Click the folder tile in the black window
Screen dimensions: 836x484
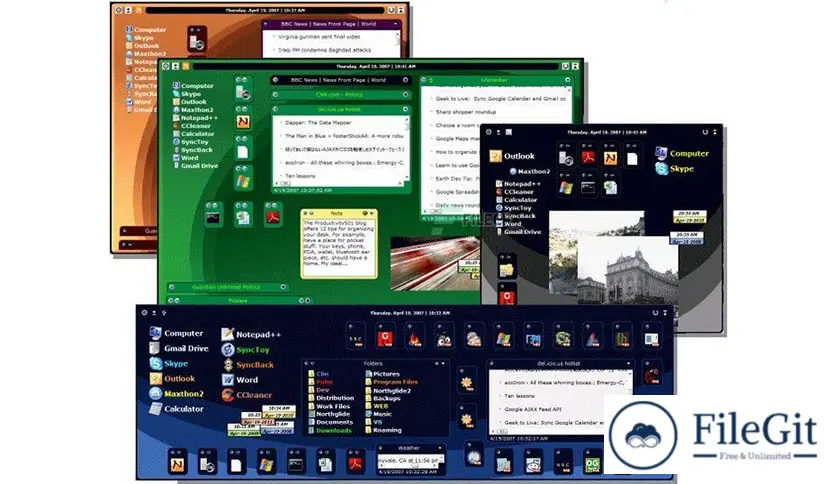click(507, 268)
